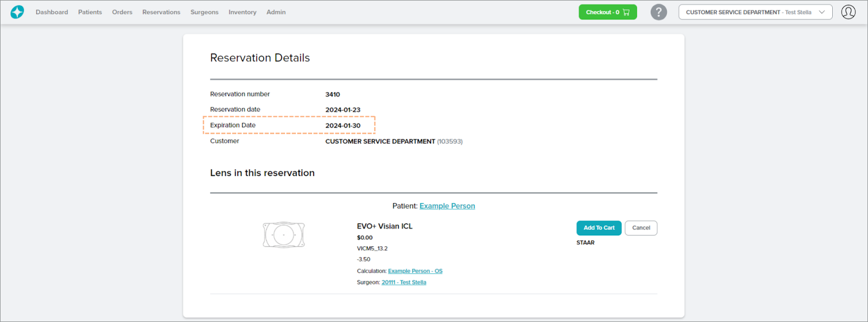Click the Checkout cart button
The width and height of the screenshot is (868, 322).
pyautogui.click(x=607, y=12)
